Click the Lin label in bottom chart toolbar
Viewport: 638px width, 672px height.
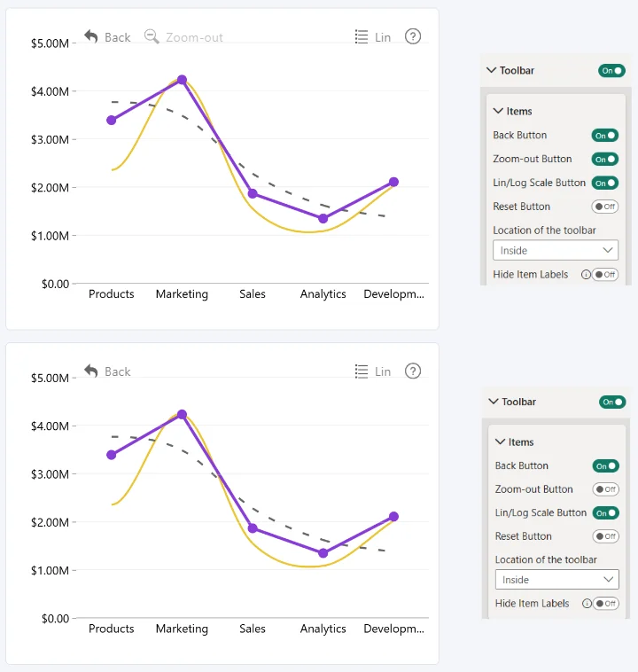click(383, 371)
